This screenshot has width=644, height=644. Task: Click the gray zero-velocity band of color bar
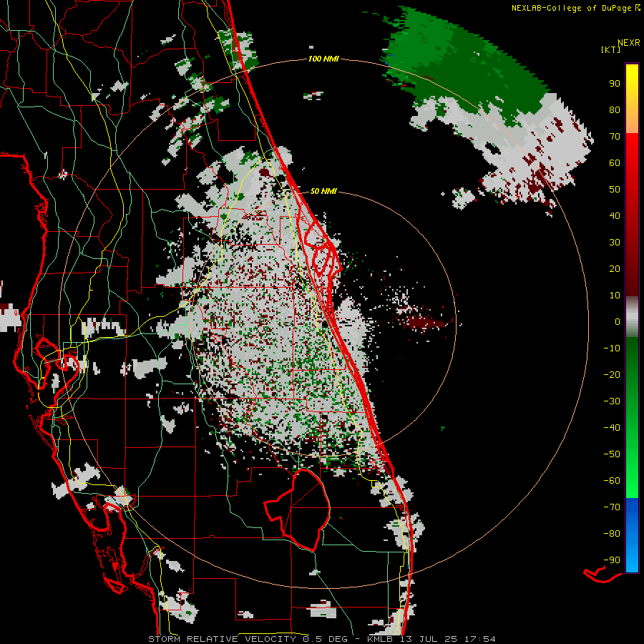tap(632, 317)
